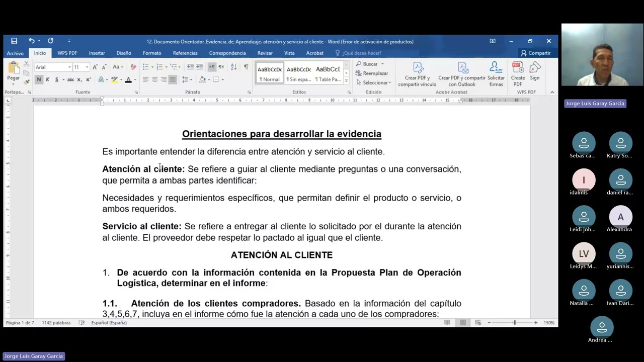The image size is (644, 362).
Task: Apply superscript formatting x²
Action: coord(88,79)
